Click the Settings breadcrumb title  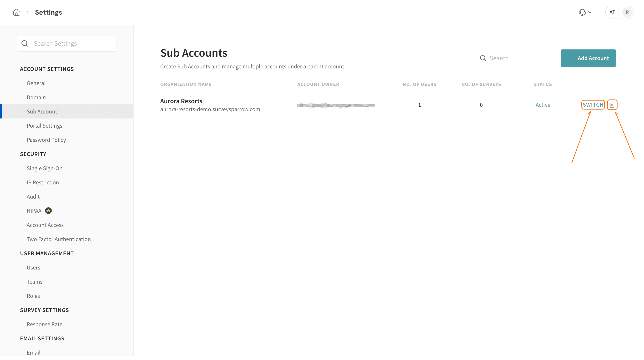tap(48, 12)
